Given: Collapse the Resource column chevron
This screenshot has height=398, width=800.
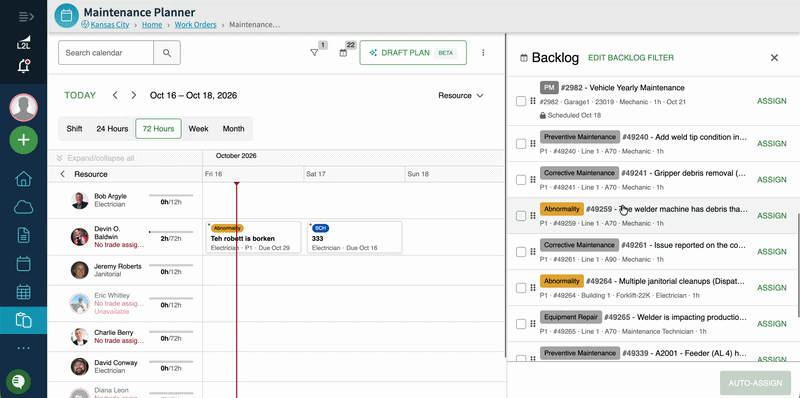Looking at the screenshot, I should (x=63, y=174).
